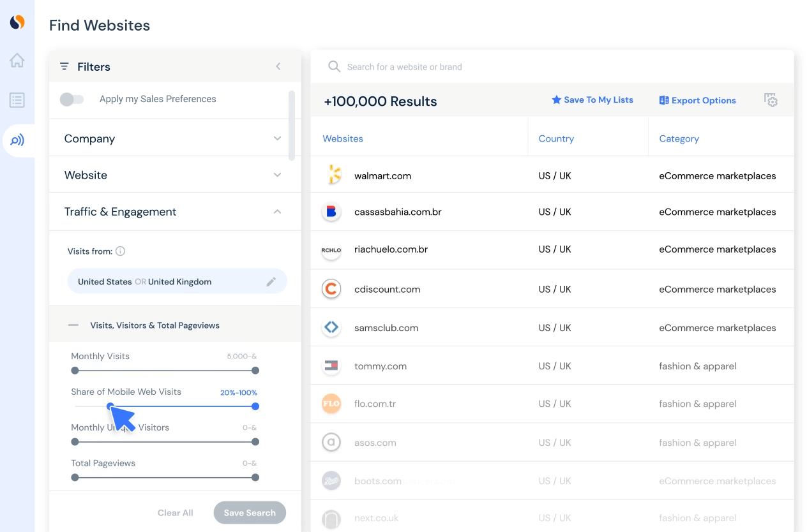This screenshot has width=807, height=532.
Task: Click the Similarweb logo icon
Action: (17, 22)
